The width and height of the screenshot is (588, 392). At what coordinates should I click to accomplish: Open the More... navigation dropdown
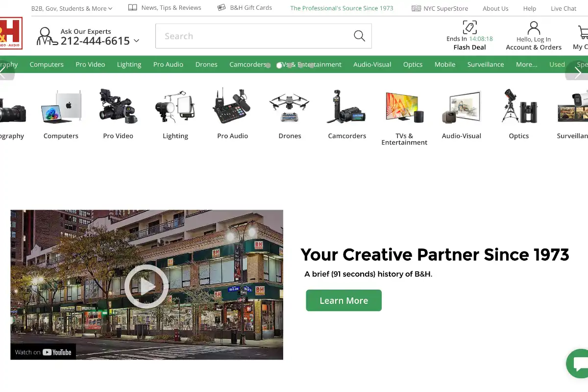(x=526, y=64)
